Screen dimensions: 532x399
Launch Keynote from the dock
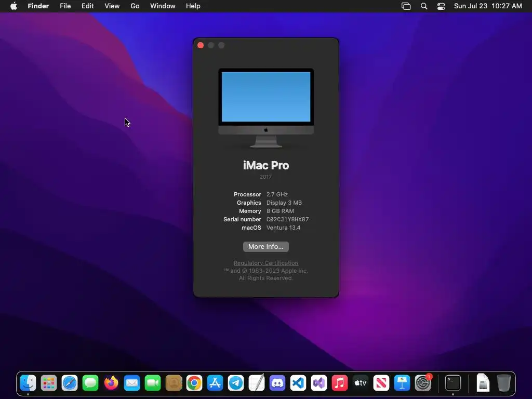(x=402, y=383)
